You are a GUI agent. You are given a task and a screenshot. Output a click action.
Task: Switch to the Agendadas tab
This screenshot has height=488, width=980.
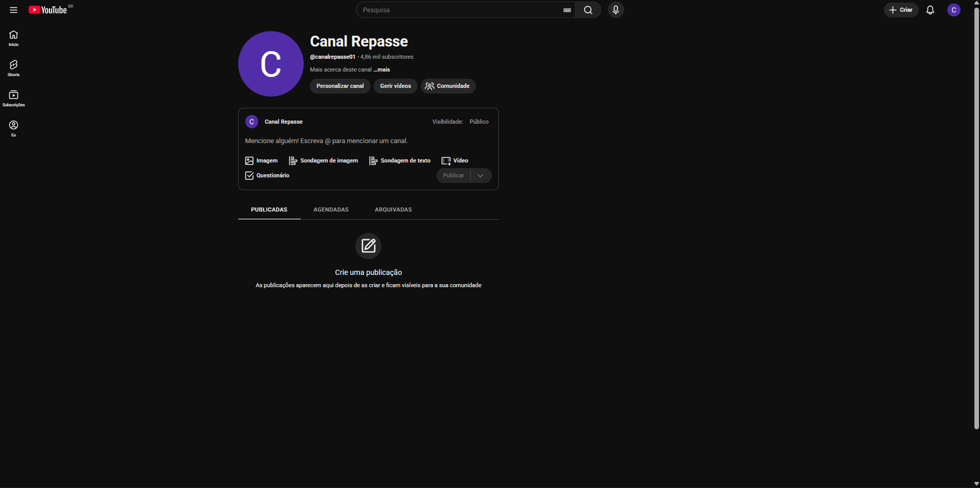331,209
